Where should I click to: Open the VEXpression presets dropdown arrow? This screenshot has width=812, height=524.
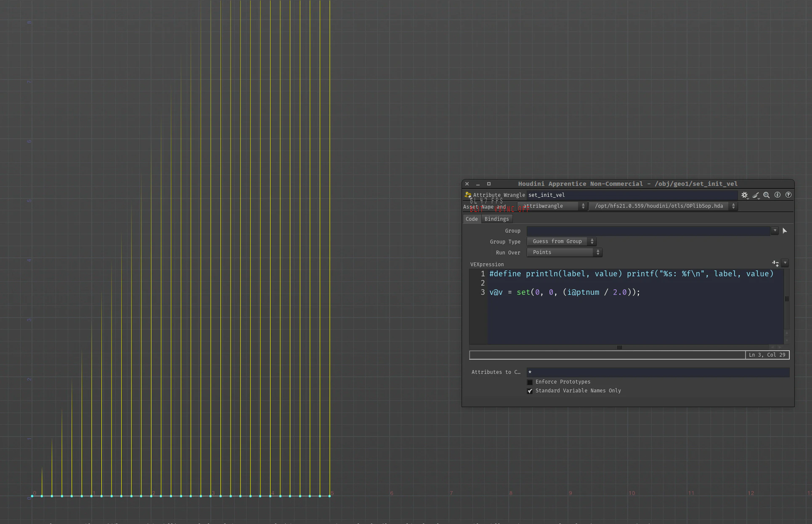pos(785,263)
